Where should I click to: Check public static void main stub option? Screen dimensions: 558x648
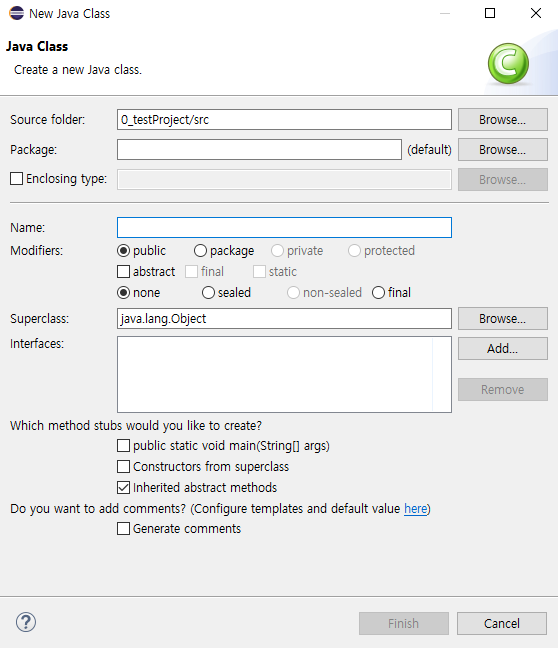[x=123, y=446]
